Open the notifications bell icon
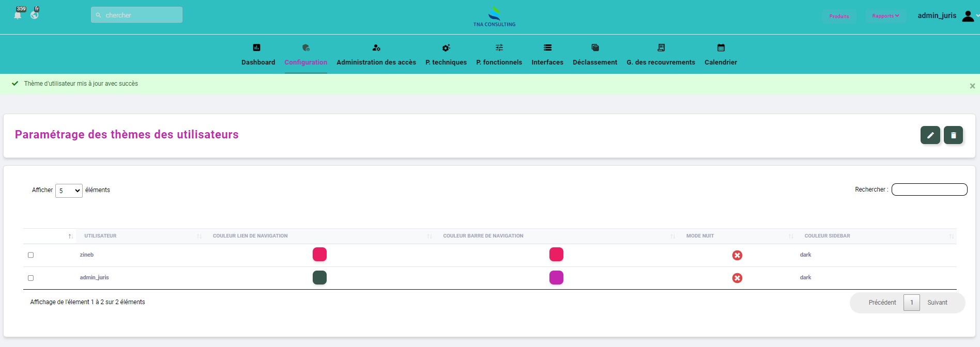 [18, 15]
